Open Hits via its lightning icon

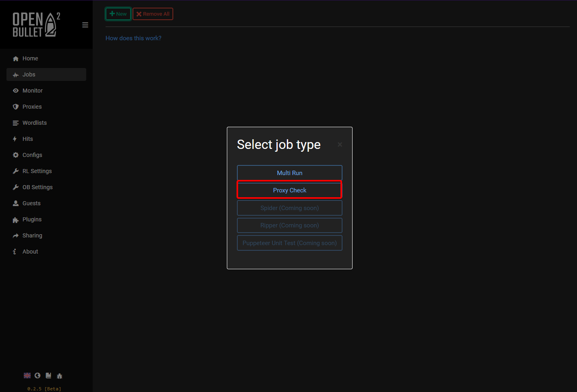15,139
